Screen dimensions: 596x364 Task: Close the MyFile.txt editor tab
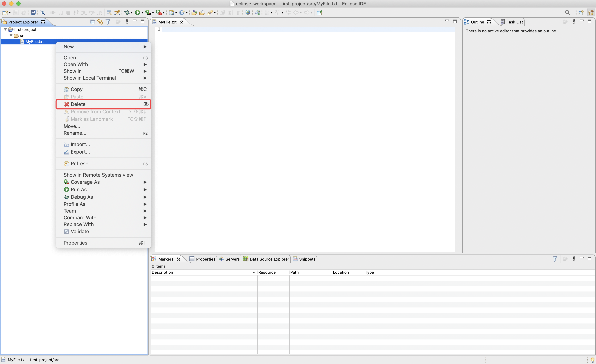181,22
